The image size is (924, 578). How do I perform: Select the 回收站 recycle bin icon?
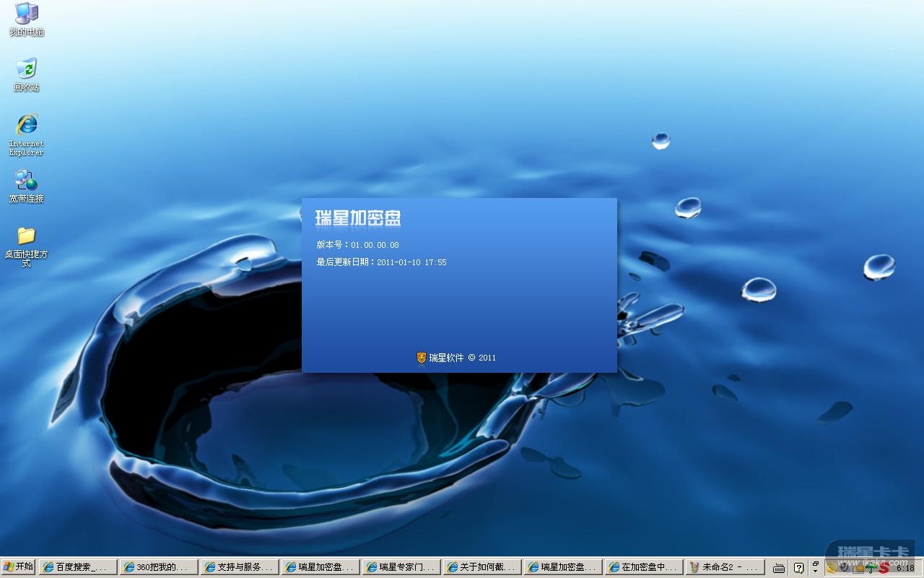coord(27,74)
